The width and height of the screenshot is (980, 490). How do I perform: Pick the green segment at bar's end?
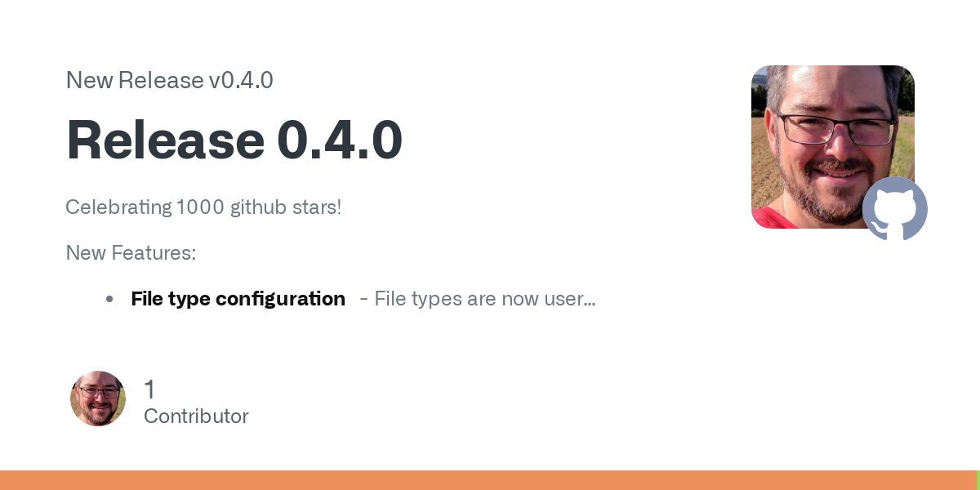(978, 480)
